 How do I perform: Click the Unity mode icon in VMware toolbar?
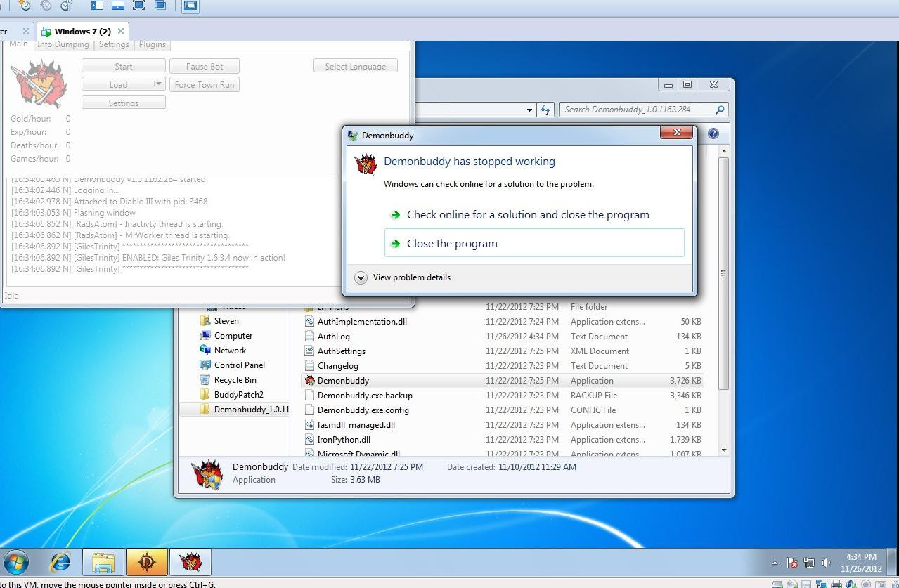pos(160,6)
